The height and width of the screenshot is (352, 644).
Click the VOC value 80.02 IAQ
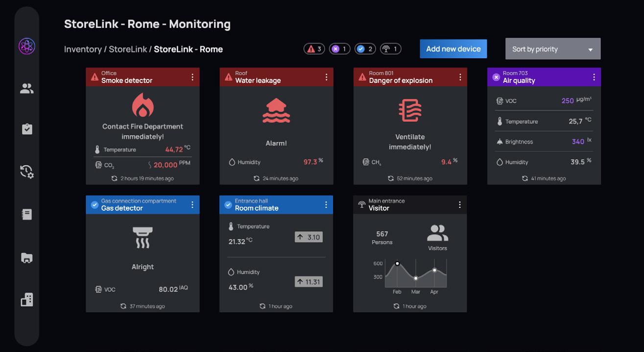tap(173, 289)
